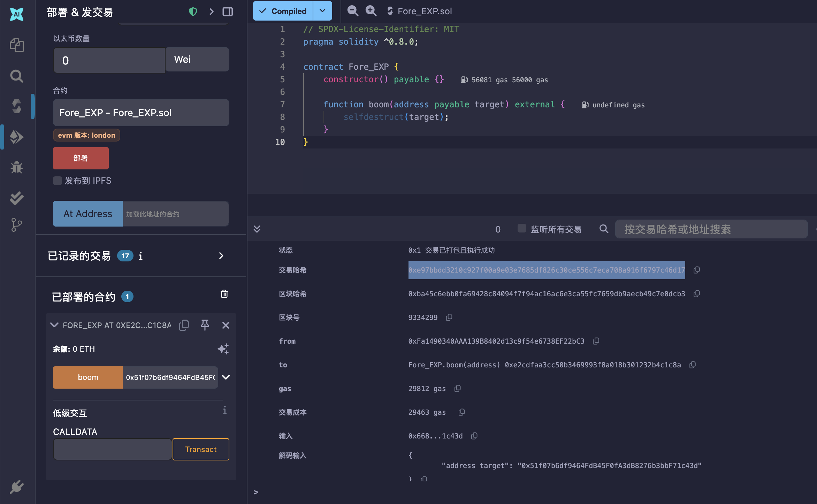Collapse the FORE_EXP deployed contract instance
This screenshot has height=504, width=817.
click(x=54, y=325)
